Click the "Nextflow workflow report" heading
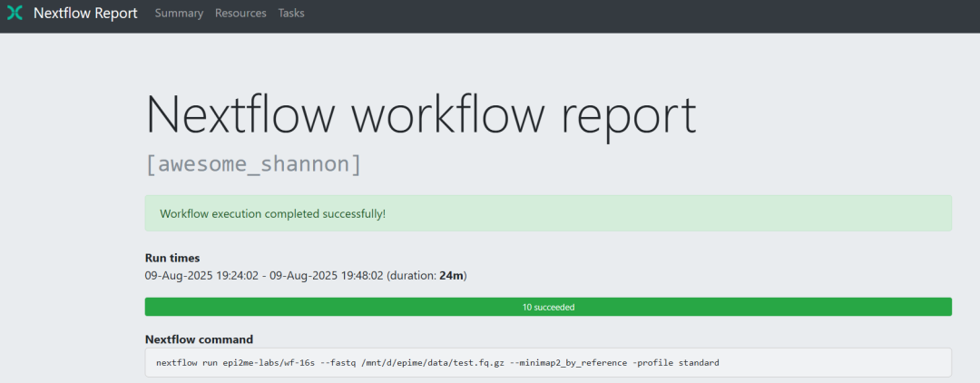Screen dimensions: 980x383 [x=420, y=116]
